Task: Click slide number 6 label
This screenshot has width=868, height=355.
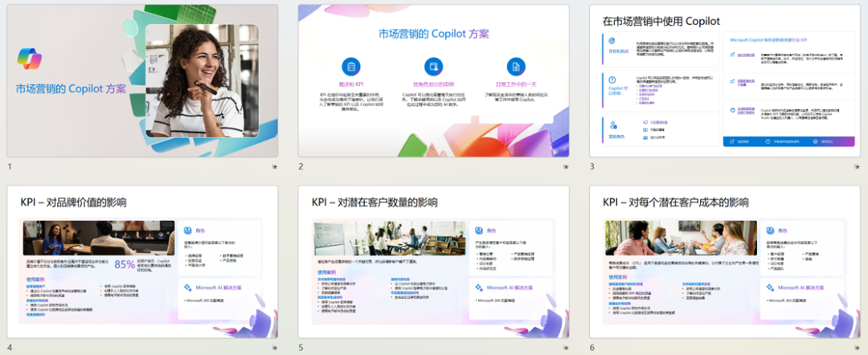Action: [x=592, y=348]
